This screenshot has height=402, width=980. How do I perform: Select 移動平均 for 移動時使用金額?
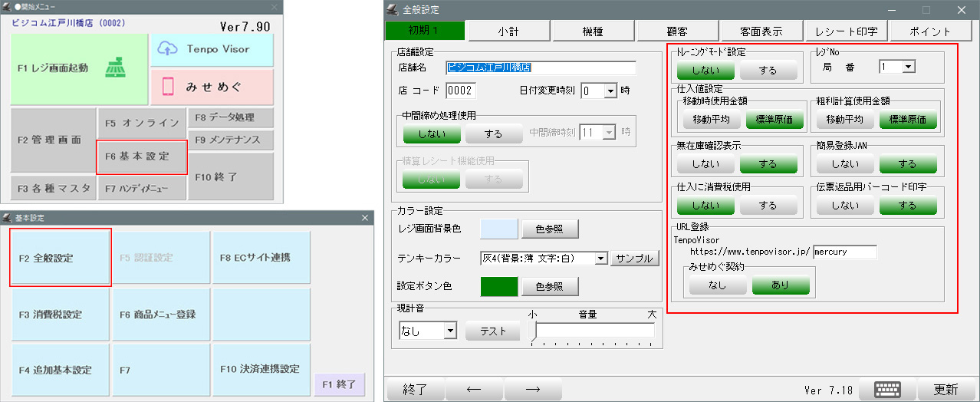click(712, 120)
